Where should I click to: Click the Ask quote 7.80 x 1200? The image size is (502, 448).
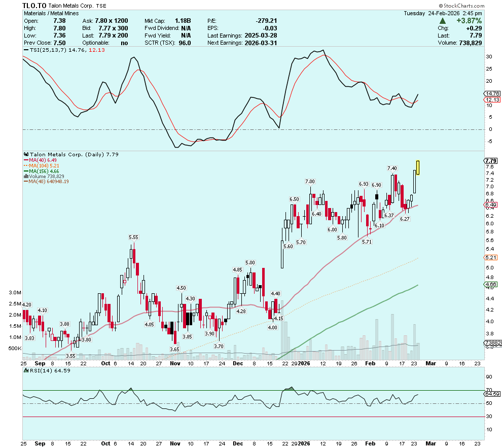click(x=112, y=21)
